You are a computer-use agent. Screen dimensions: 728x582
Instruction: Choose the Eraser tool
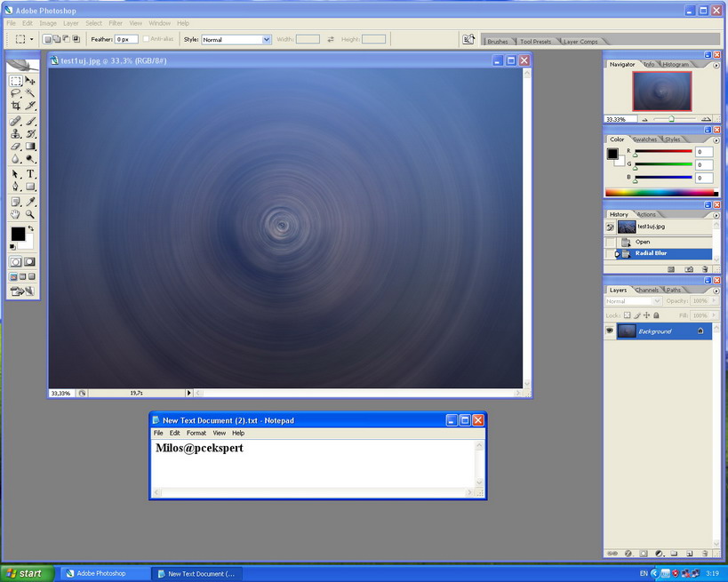coord(16,147)
